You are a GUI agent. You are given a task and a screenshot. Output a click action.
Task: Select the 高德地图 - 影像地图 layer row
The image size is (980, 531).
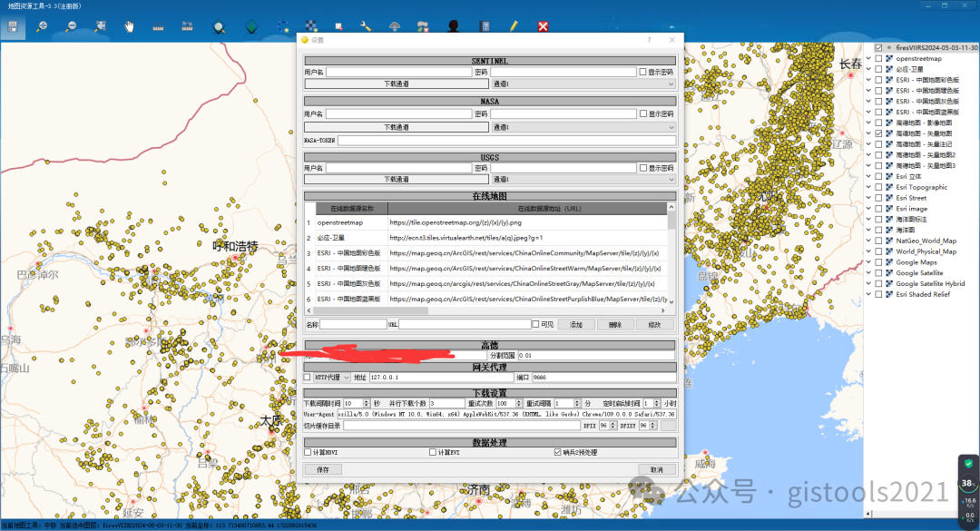[922, 123]
